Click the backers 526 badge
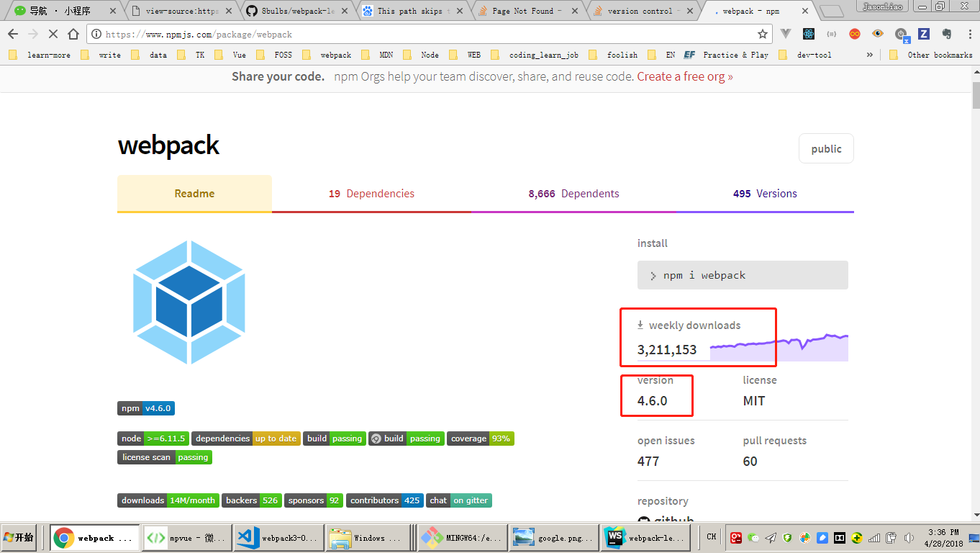980x553 pixels. coord(252,500)
